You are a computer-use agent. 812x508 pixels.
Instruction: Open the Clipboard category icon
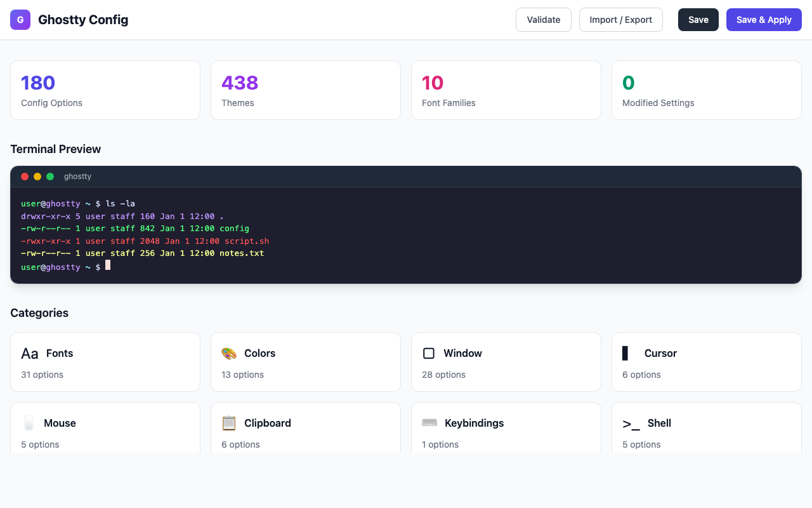(x=228, y=423)
